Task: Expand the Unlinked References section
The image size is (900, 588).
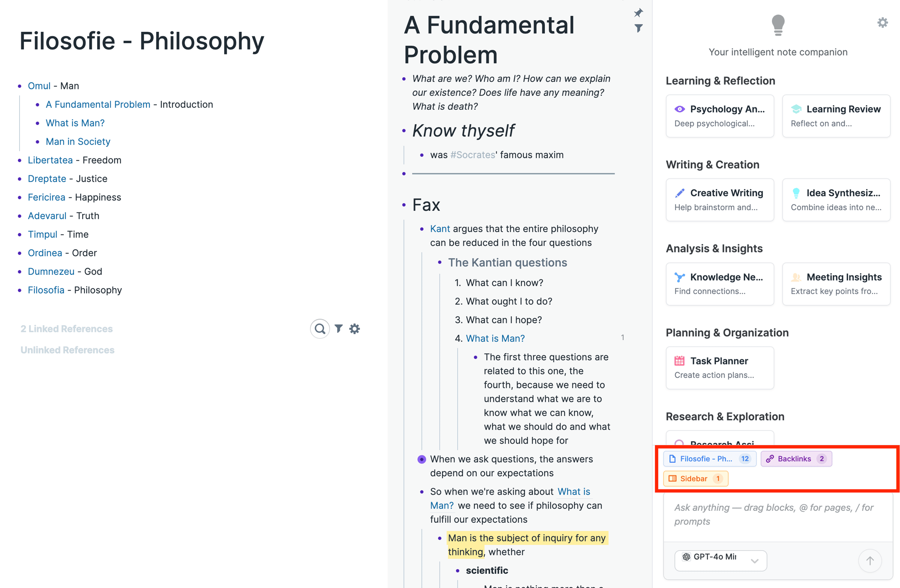Action: coord(67,350)
